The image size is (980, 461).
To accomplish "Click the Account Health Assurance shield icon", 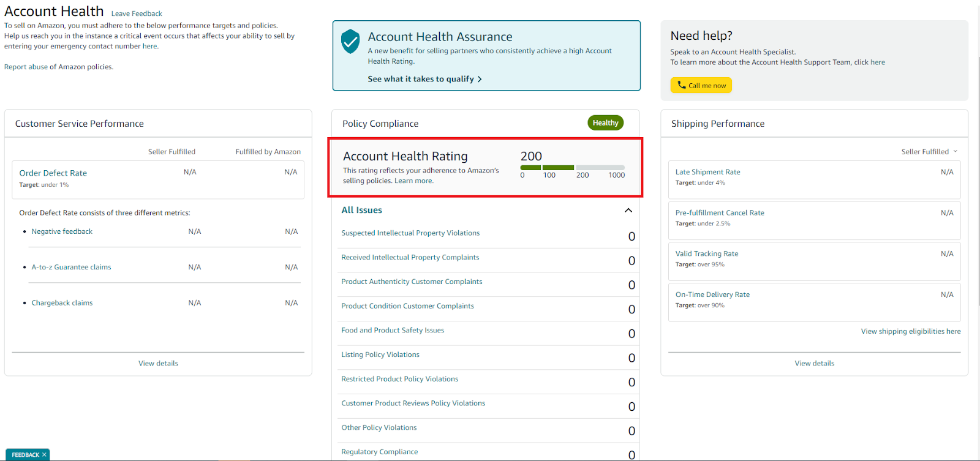I will [350, 41].
